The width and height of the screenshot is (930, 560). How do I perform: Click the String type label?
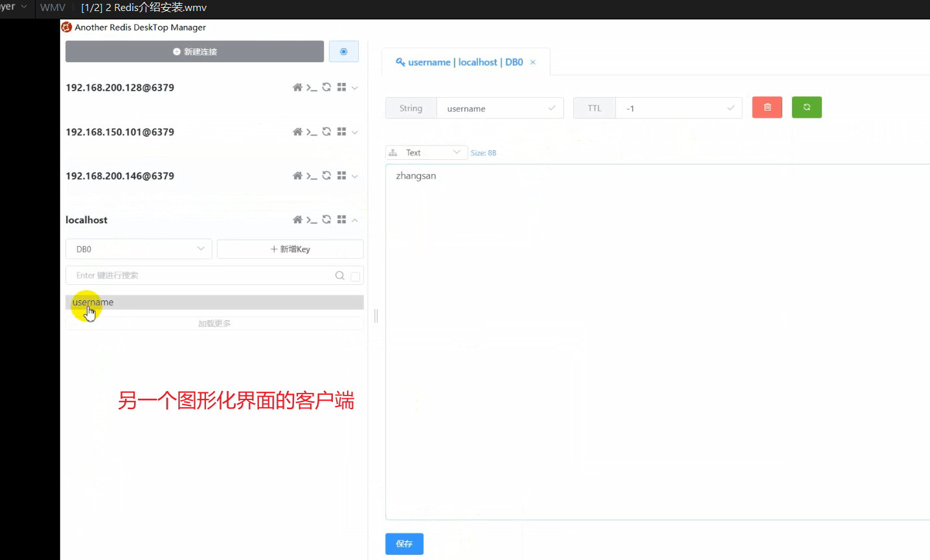click(x=411, y=108)
